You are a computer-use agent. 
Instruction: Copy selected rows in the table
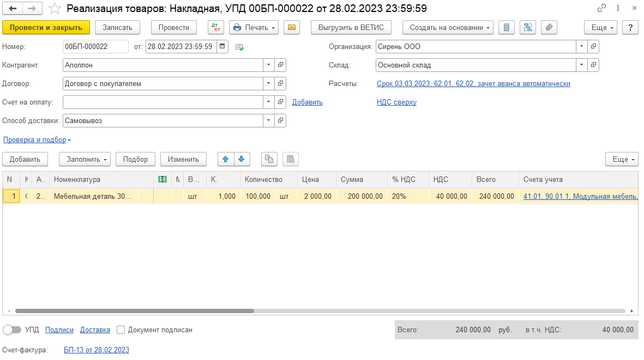coord(269,159)
